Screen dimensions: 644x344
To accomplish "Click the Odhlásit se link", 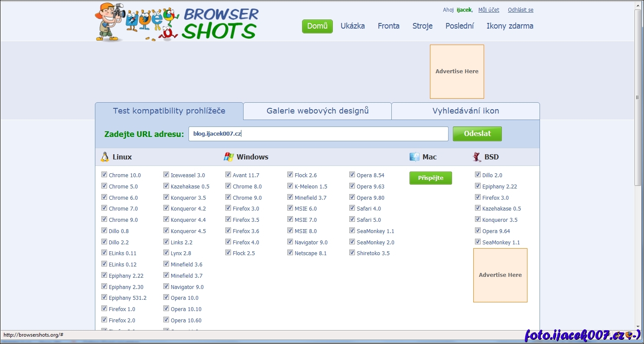I will [520, 10].
